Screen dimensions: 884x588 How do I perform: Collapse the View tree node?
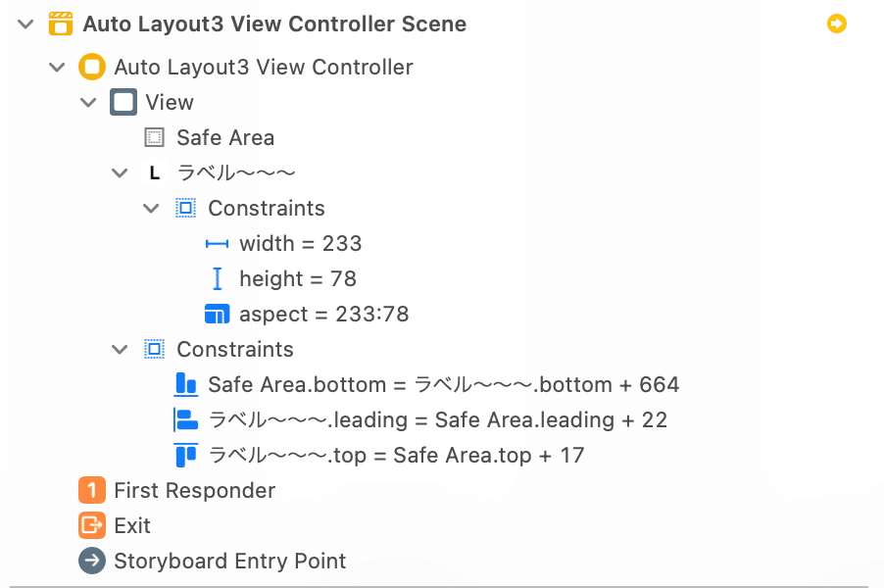88,103
